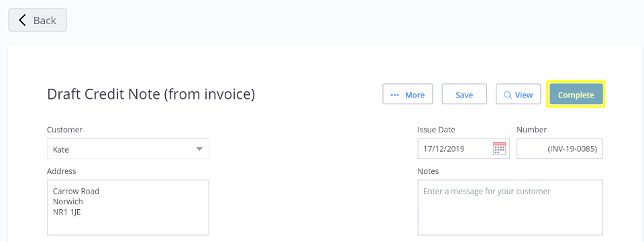The image size is (644, 242).
Task: Click the Customer field label
Action: 64,130
